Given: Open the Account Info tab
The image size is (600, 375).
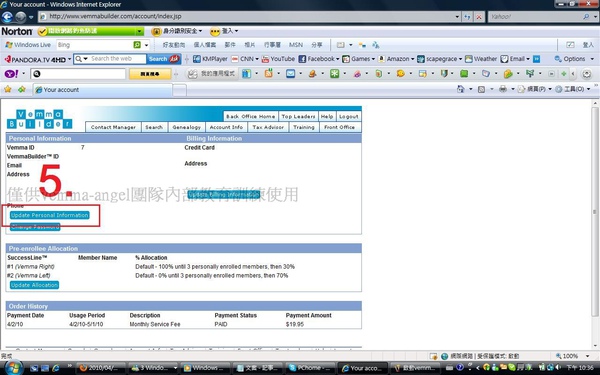Looking at the screenshot, I should [x=226, y=127].
